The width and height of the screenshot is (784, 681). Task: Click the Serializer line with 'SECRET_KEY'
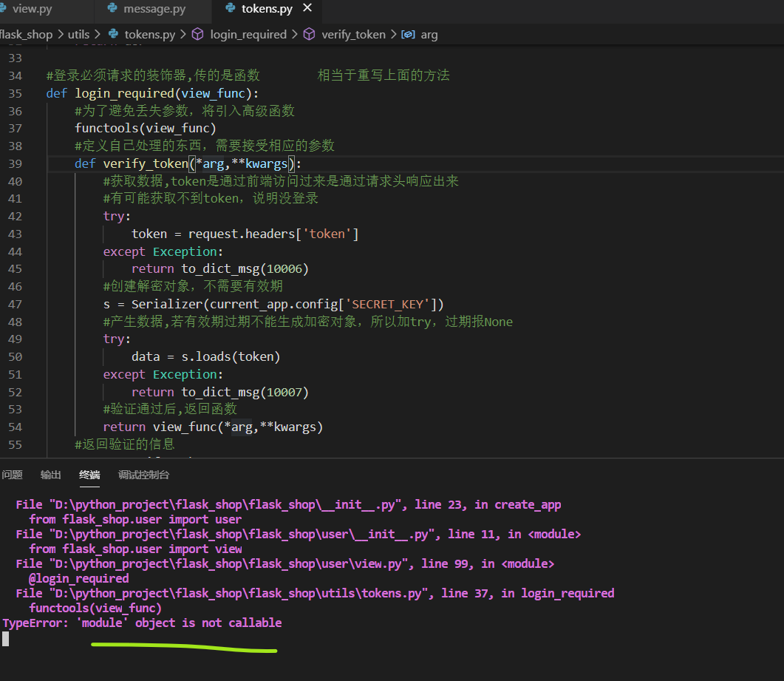pos(273,304)
